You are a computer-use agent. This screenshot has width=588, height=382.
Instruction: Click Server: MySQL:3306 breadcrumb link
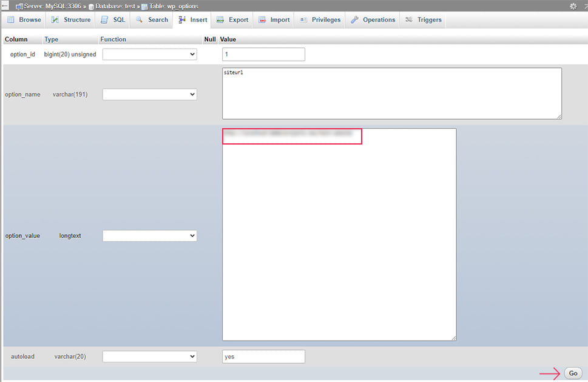53,7
